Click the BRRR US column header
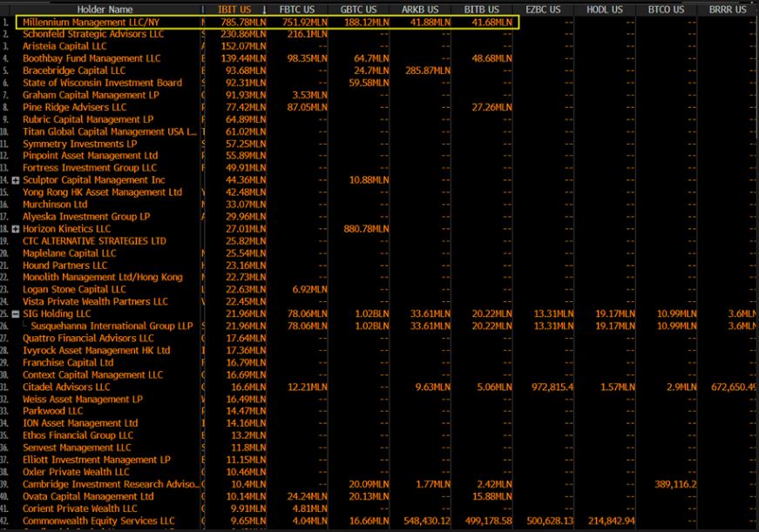This screenshot has height=532, width=759. 728,10
